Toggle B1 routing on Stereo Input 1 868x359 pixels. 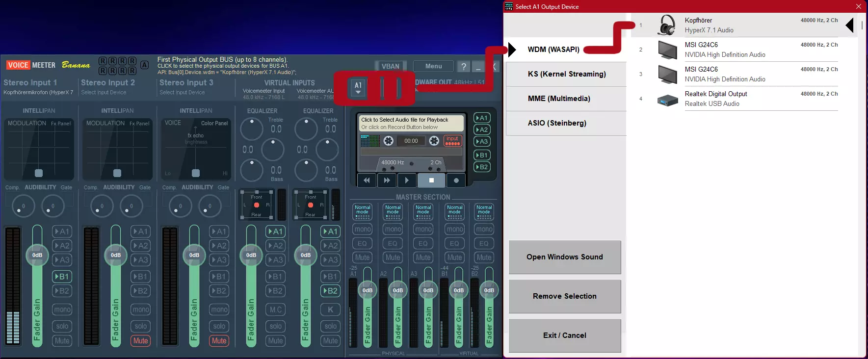[x=62, y=277]
